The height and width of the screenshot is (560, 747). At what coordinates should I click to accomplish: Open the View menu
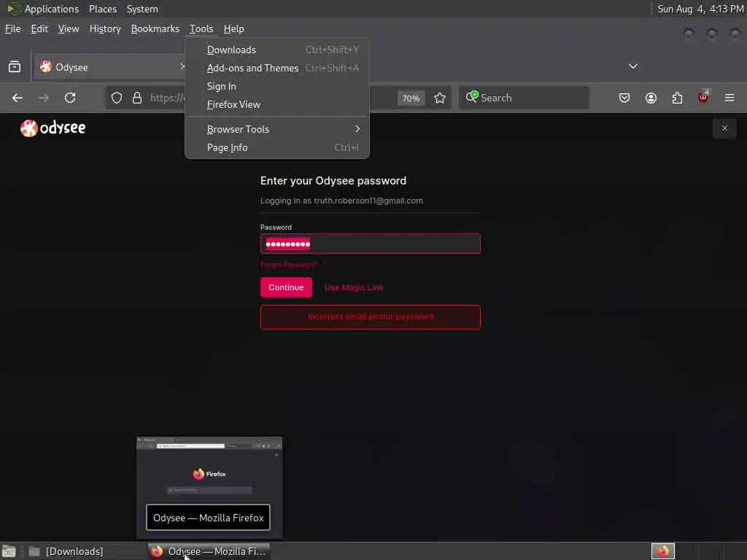coord(69,28)
